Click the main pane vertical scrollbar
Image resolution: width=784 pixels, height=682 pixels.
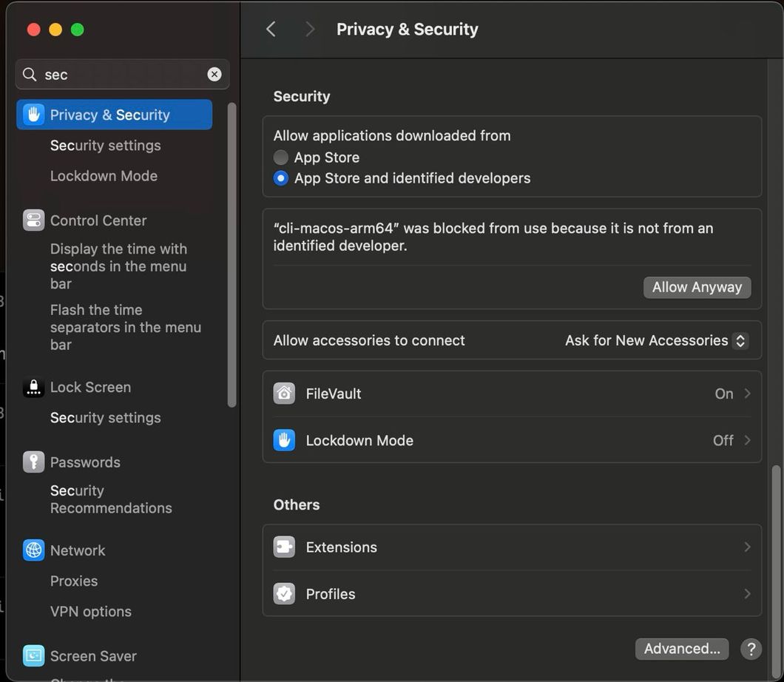[x=775, y=562]
